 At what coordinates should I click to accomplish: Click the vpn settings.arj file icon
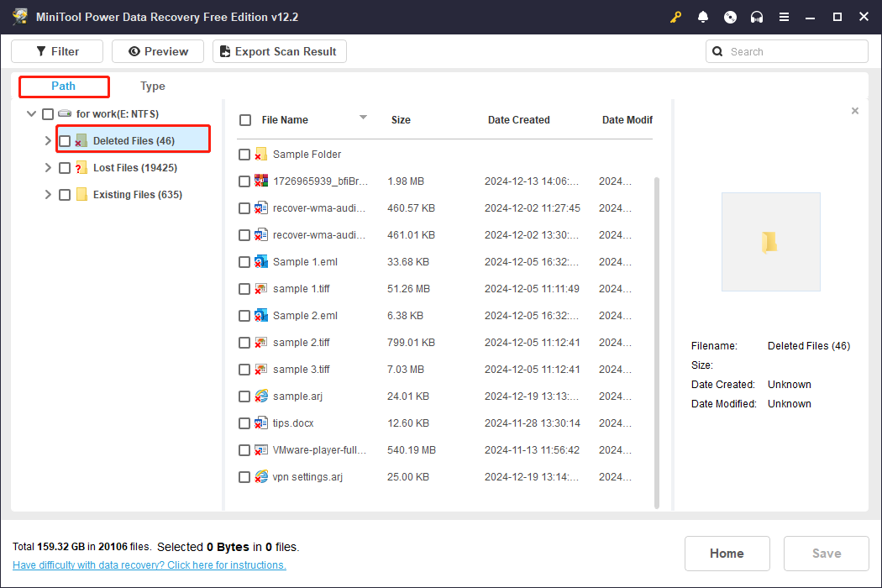(260, 477)
